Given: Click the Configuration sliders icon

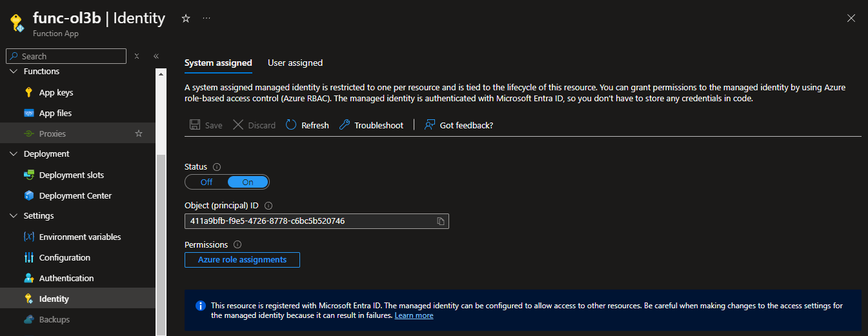Looking at the screenshot, I should click(28, 257).
